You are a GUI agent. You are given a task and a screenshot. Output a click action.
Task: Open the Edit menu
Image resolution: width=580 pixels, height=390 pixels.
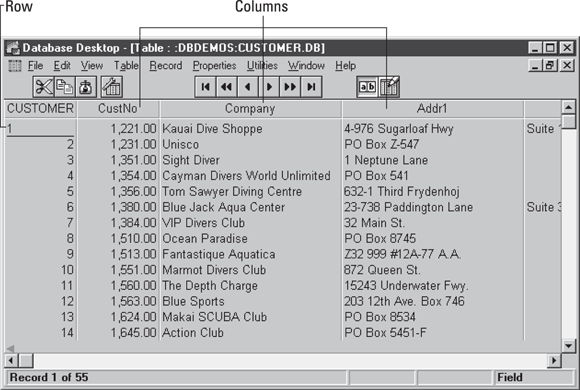tap(62, 66)
